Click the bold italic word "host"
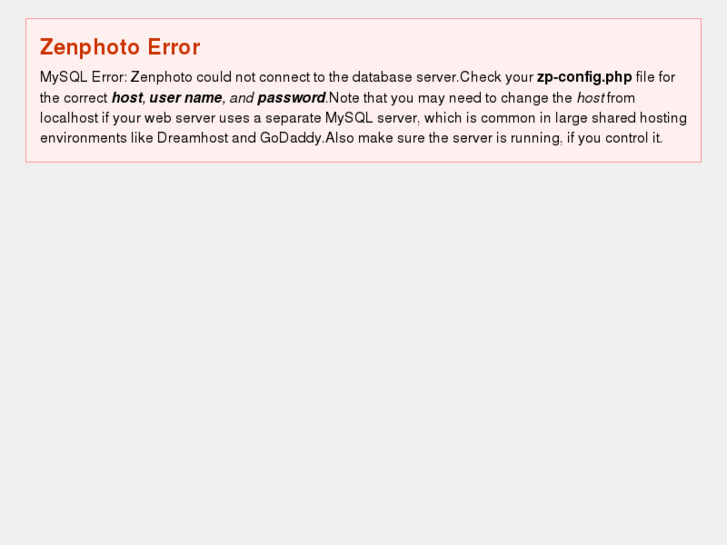Screen dimensions: 727x545 (126, 98)
